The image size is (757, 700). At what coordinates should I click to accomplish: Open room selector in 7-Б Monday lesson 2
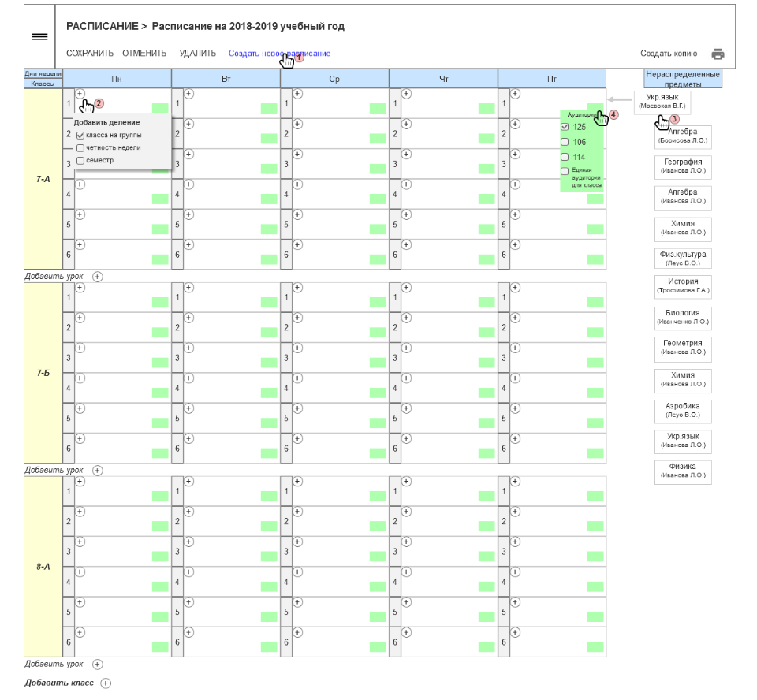(x=160, y=332)
